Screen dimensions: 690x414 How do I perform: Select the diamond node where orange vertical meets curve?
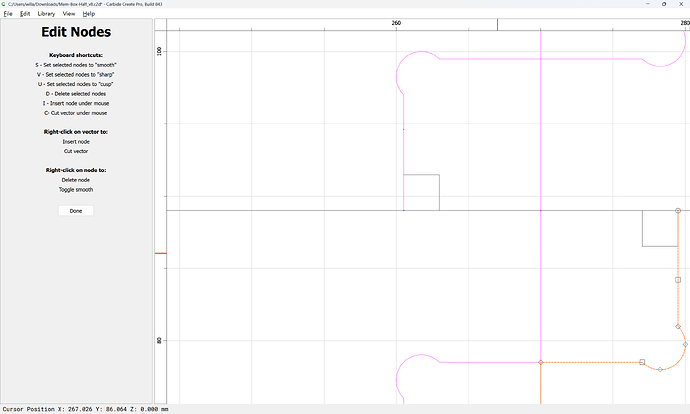[x=678, y=326]
